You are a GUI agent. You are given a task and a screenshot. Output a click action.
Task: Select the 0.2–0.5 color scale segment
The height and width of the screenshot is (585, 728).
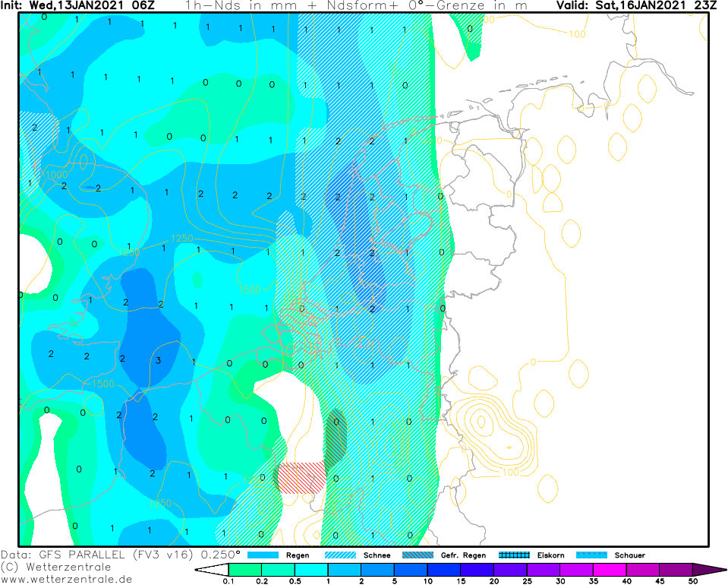(x=278, y=570)
